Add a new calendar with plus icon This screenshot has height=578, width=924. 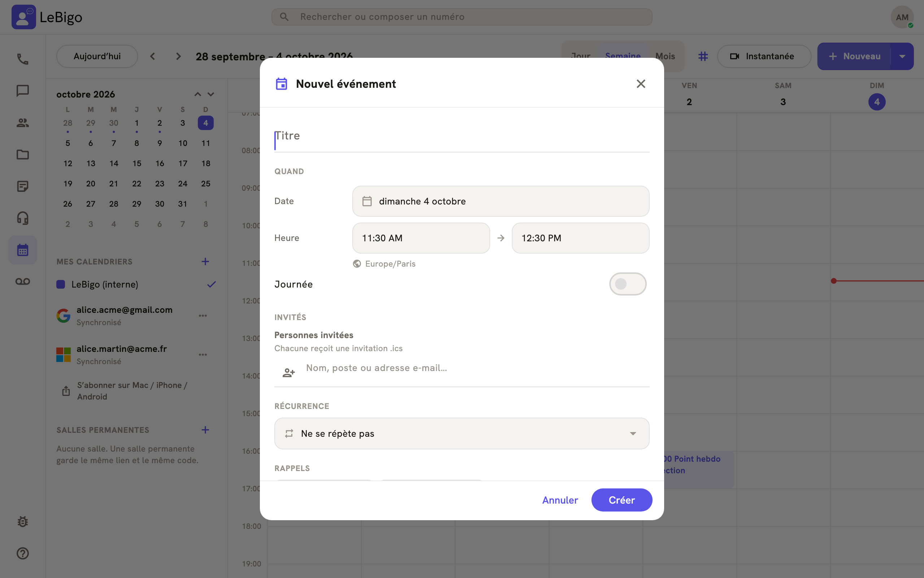[205, 262]
